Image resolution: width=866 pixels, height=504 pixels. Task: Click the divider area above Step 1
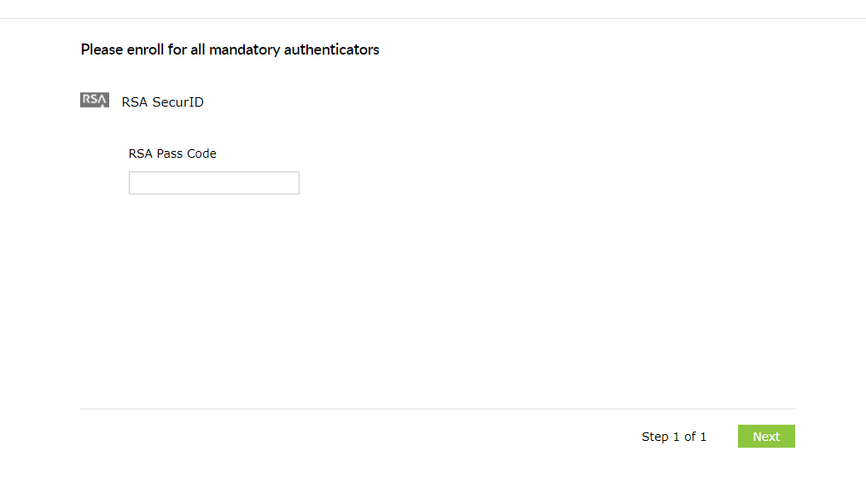point(437,408)
